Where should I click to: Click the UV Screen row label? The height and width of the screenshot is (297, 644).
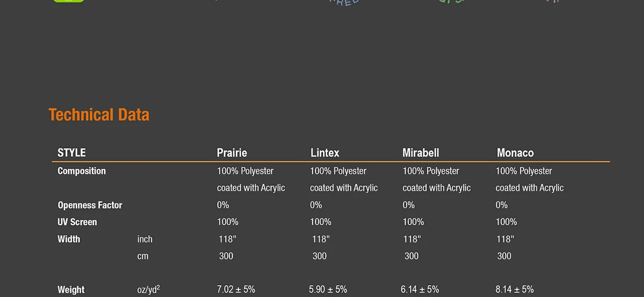pyautogui.click(x=77, y=222)
